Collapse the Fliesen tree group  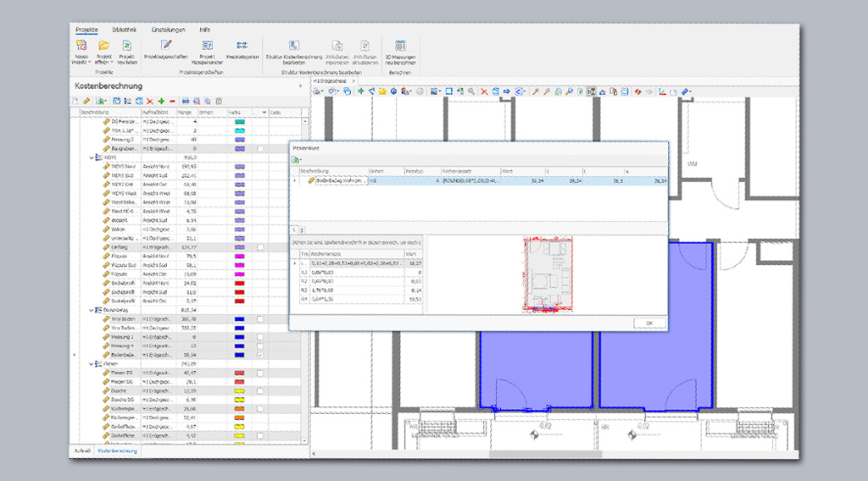92,363
